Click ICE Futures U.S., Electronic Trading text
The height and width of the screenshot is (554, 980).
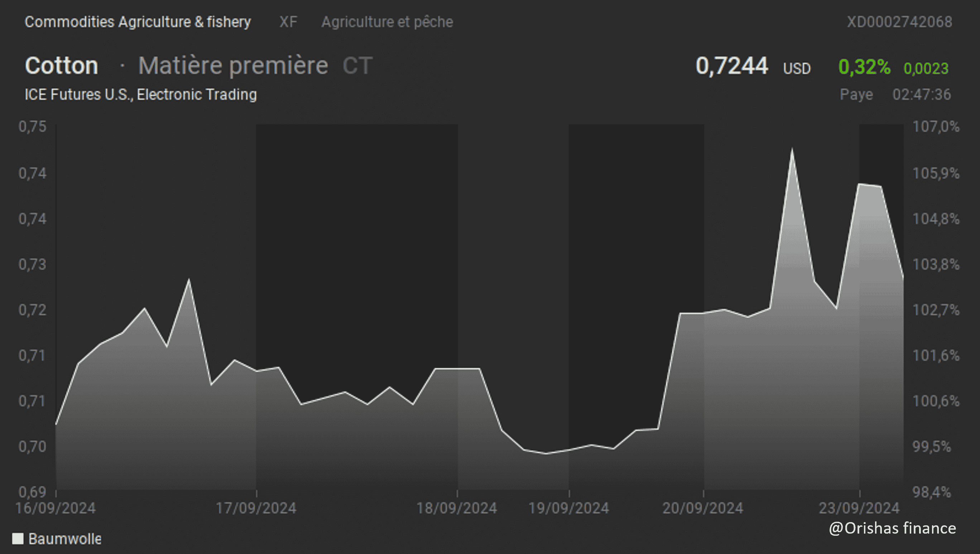pos(141,95)
